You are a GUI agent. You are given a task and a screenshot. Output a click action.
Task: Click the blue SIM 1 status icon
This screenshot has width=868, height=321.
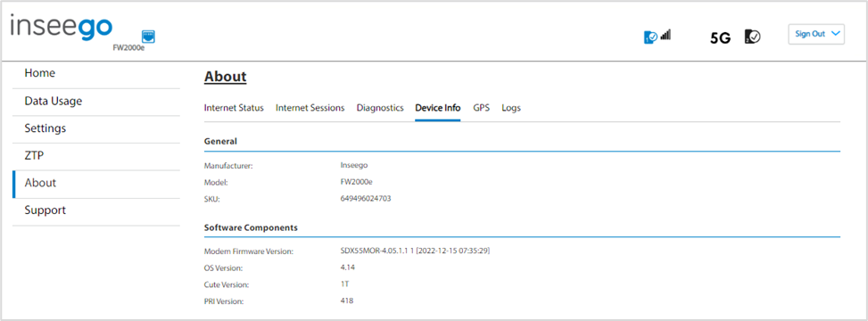pos(650,37)
